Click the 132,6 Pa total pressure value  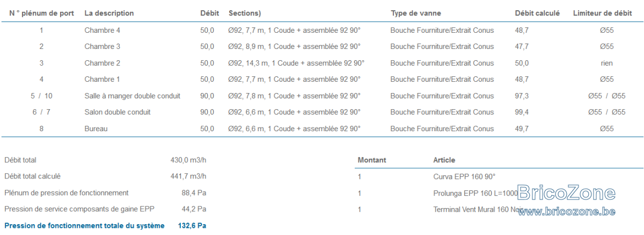192,226
